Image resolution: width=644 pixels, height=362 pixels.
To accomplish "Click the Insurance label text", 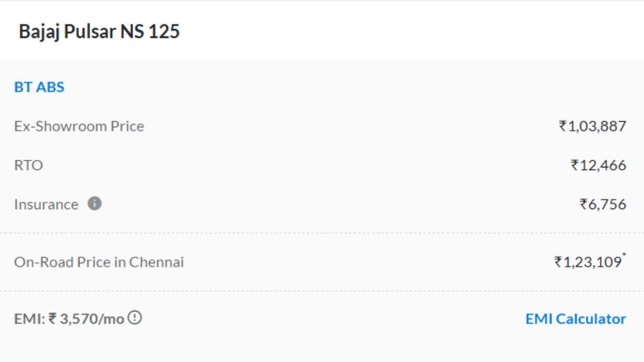I will (x=46, y=204).
